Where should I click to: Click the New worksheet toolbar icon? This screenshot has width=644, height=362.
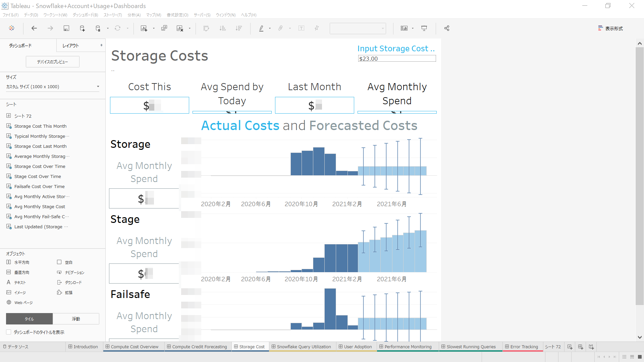tap(144, 28)
